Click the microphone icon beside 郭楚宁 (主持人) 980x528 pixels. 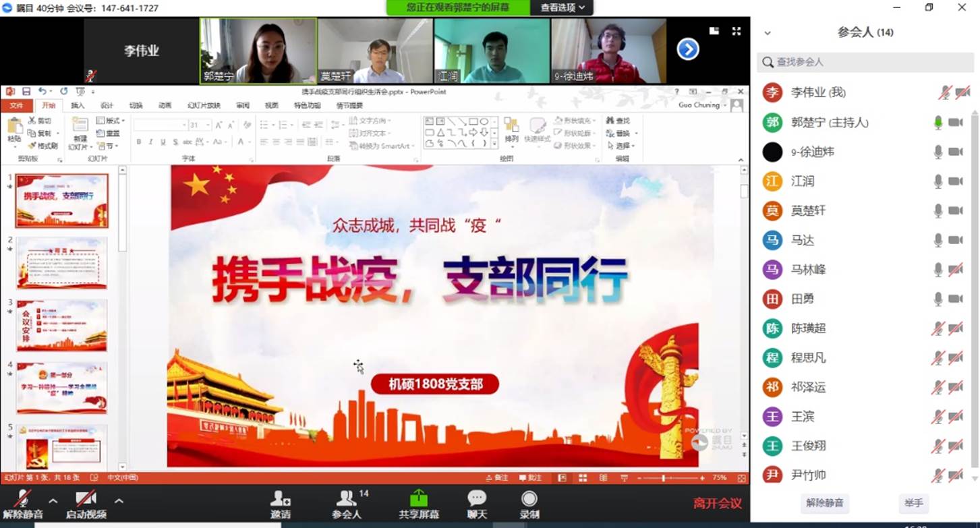[x=938, y=122]
